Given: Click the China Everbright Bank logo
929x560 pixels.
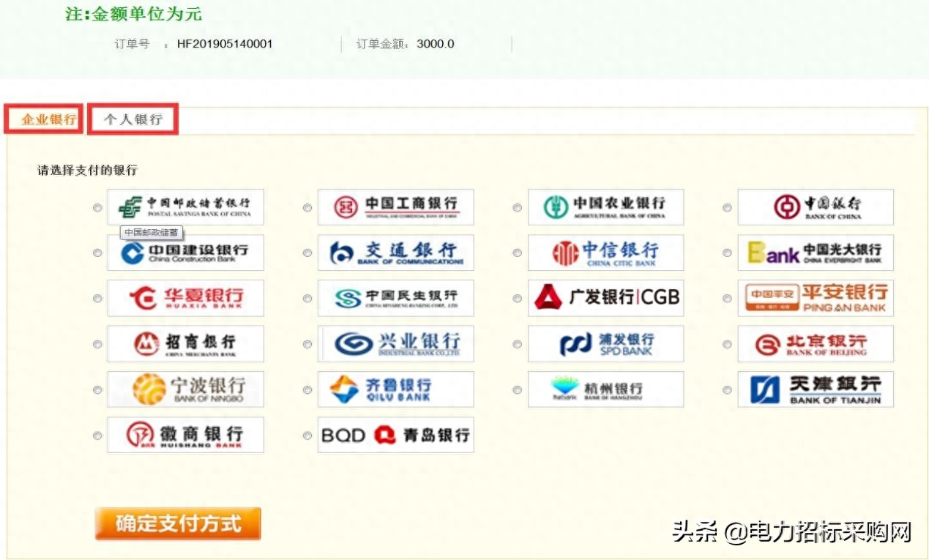Looking at the screenshot, I should (x=816, y=253).
